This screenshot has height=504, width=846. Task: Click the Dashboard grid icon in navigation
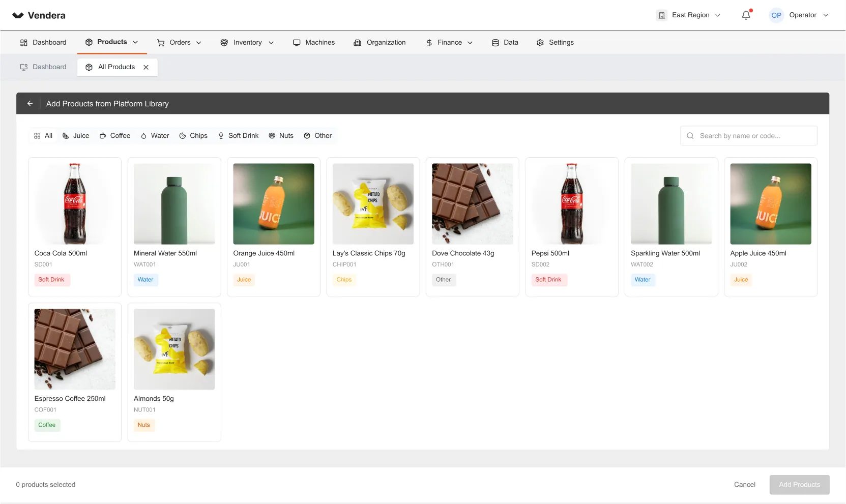(24, 43)
